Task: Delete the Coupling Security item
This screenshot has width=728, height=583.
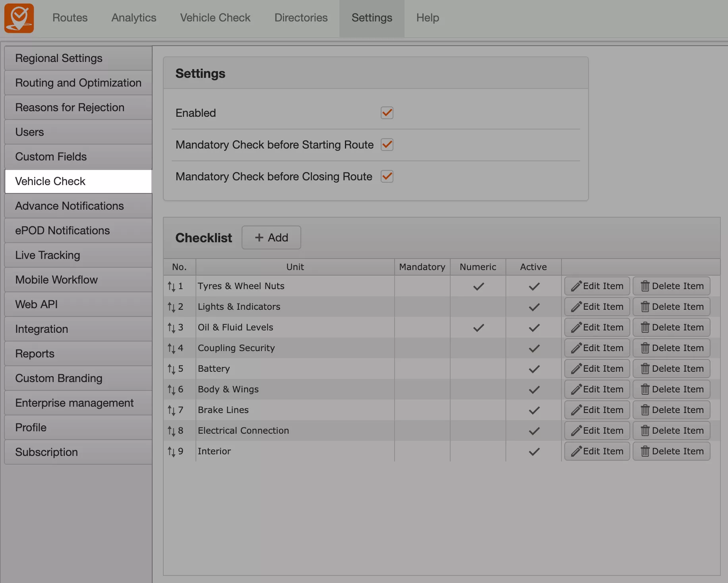Action: click(672, 348)
